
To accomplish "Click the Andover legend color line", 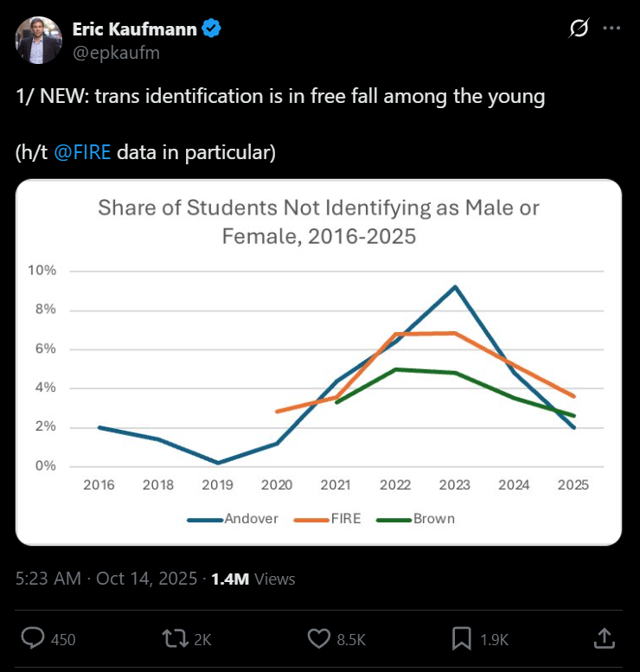I will coord(205,519).
